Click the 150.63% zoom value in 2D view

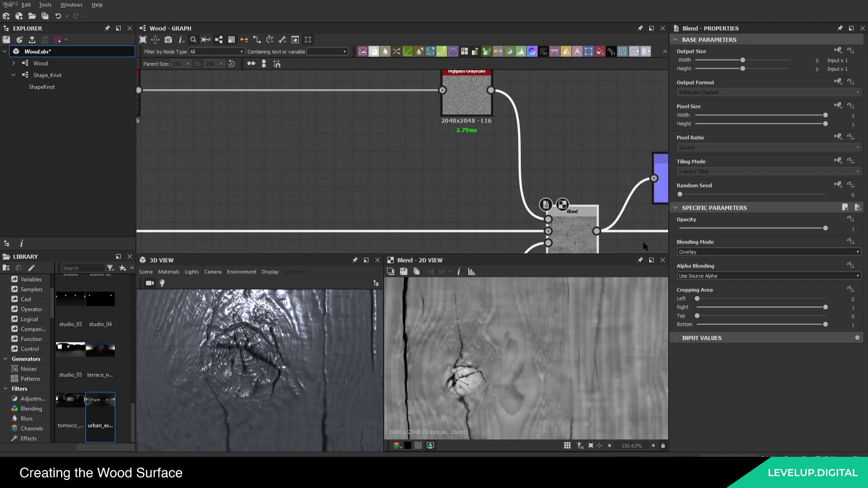630,446
